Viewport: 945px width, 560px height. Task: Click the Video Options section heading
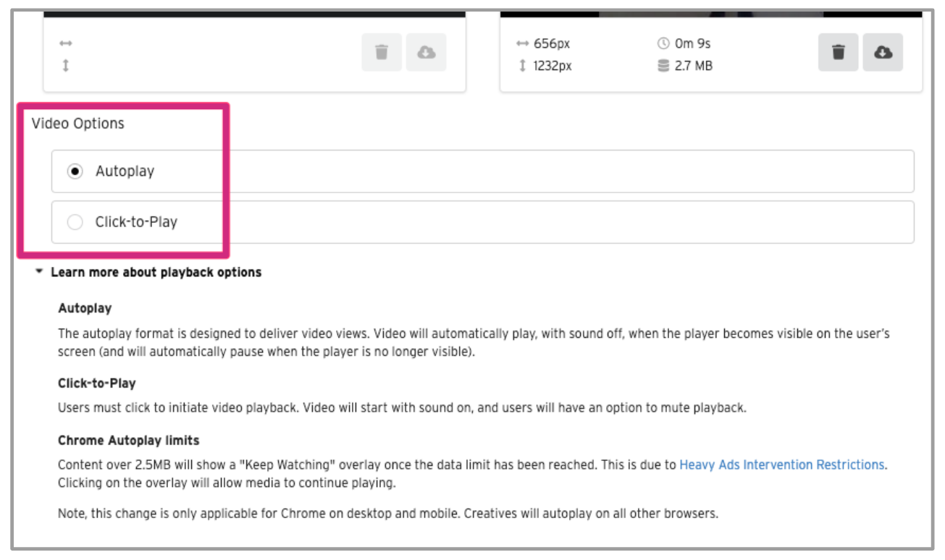78,124
